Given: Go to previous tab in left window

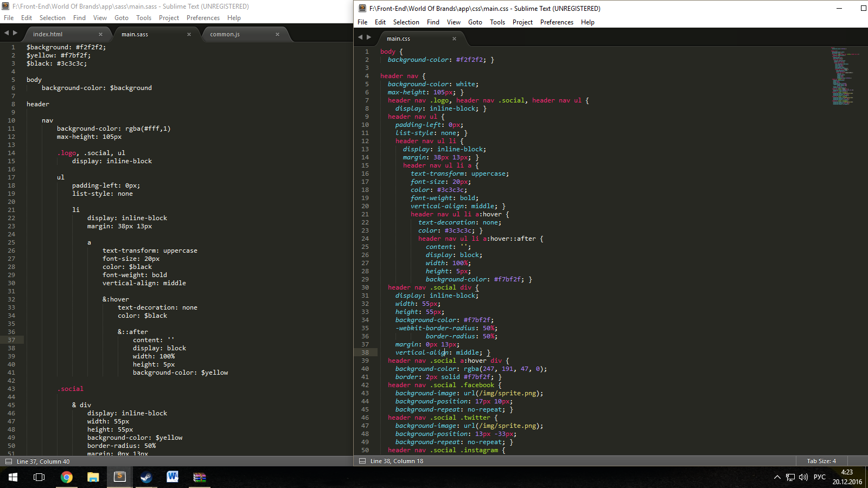Looking at the screenshot, I should (x=7, y=33).
